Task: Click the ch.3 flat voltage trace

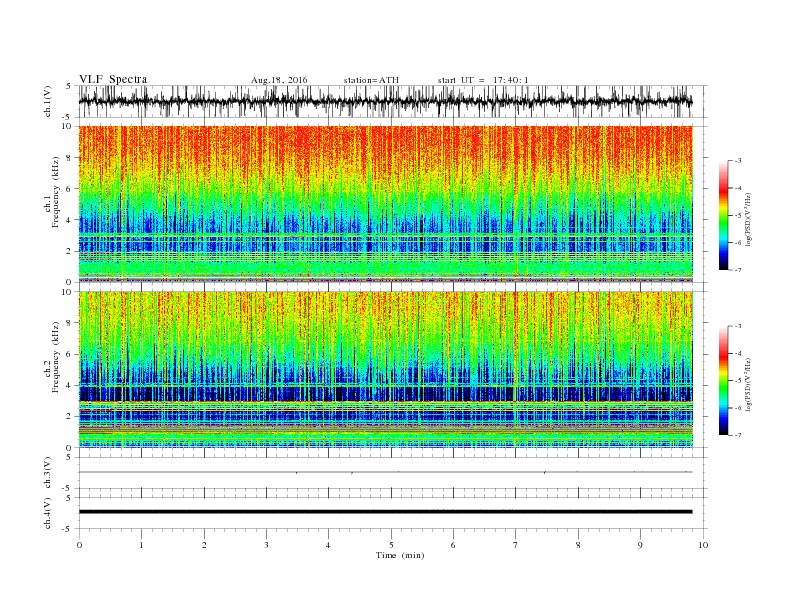Action: point(385,472)
